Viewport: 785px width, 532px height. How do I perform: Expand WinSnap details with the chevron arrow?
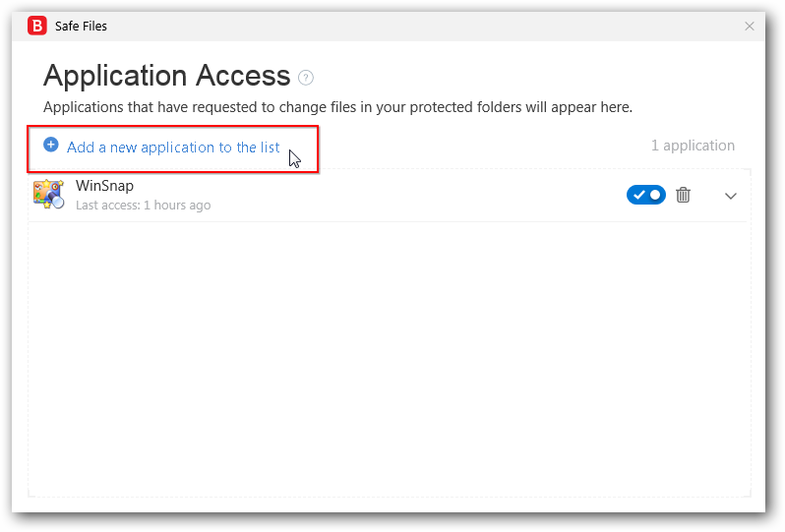pyautogui.click(x=731, y=196)
